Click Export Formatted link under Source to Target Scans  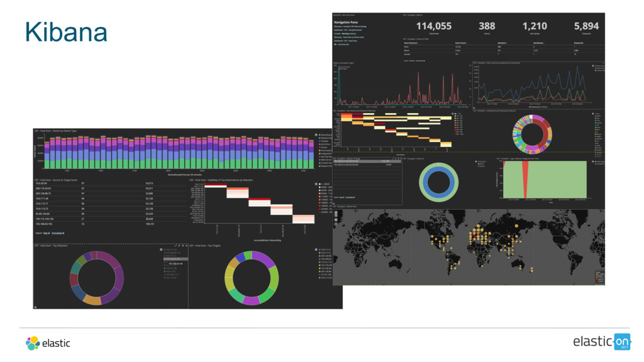click(x=58, y=233)
